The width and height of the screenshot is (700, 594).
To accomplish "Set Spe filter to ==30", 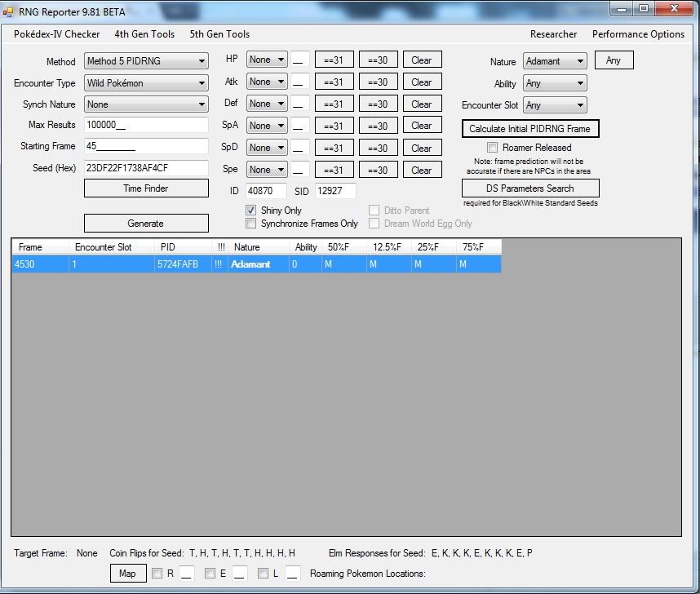I will (378, 170).
